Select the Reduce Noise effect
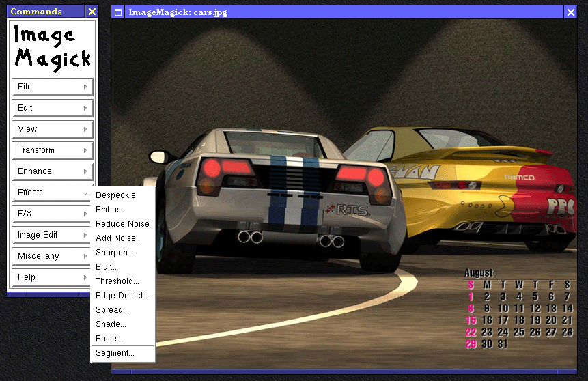The height and width of the screenshot is (381, 588). (x=123, y=224)
